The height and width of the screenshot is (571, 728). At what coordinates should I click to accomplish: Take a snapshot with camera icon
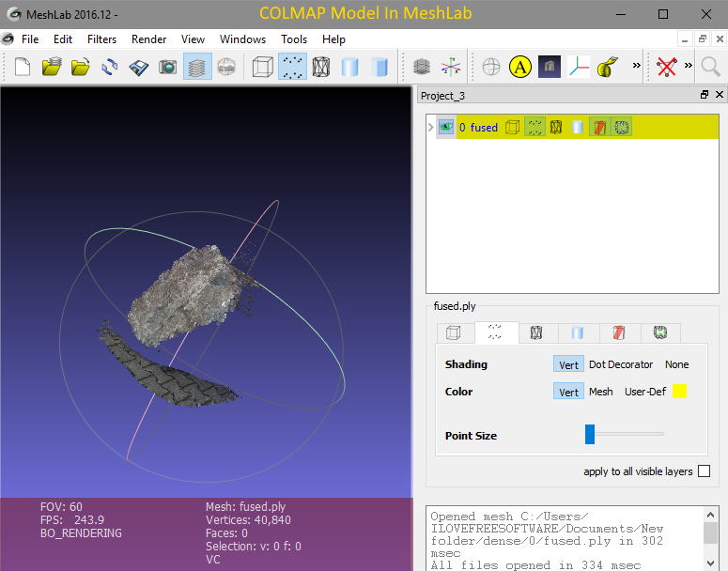tap(167, 67)
